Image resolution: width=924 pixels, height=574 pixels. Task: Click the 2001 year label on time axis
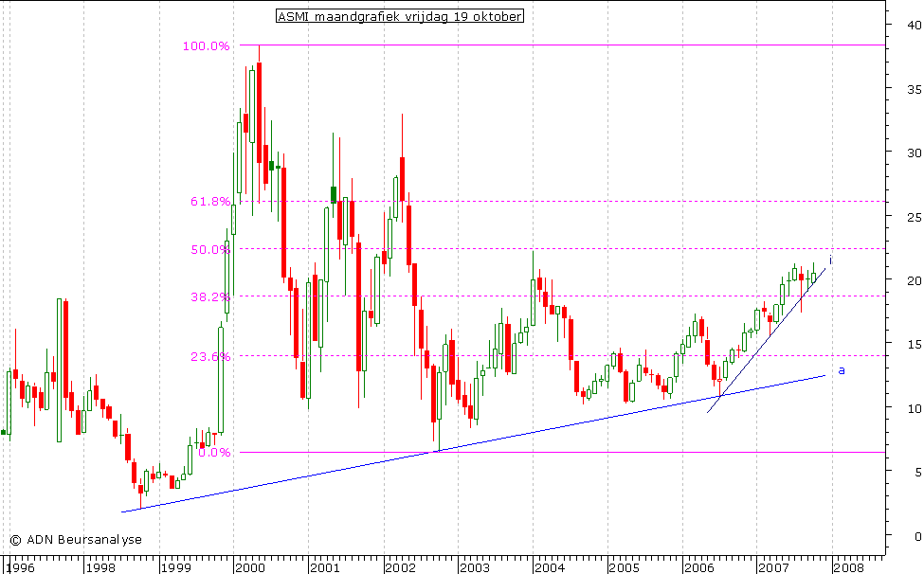click(325, 567)
